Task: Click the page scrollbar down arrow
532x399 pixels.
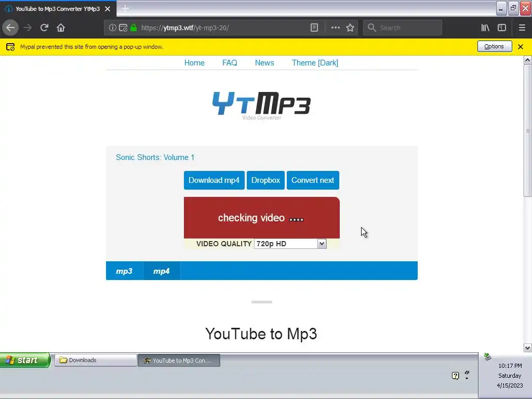Action: pyautogui.click(x=527, y=348)
